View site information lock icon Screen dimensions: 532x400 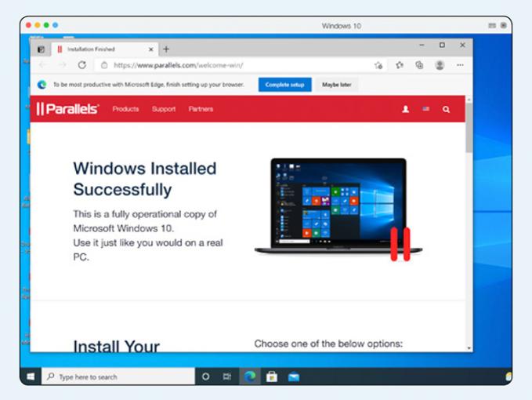[104, 65]
